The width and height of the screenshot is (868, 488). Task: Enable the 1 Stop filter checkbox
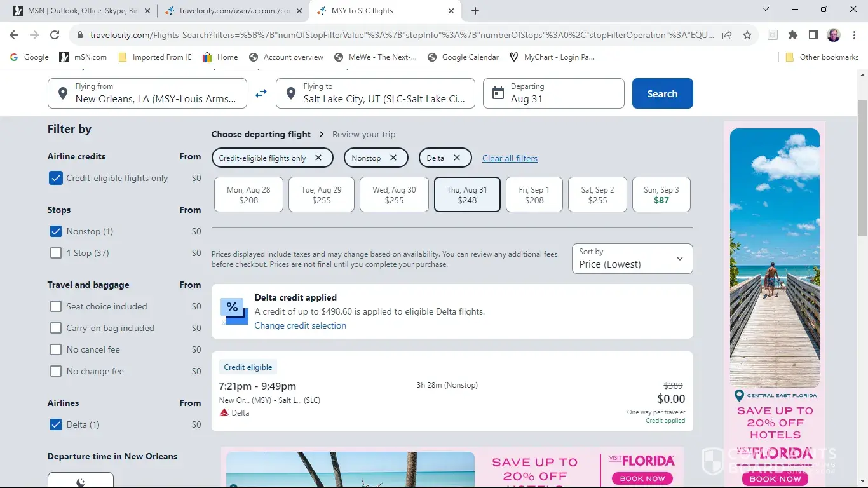(56, 253)
